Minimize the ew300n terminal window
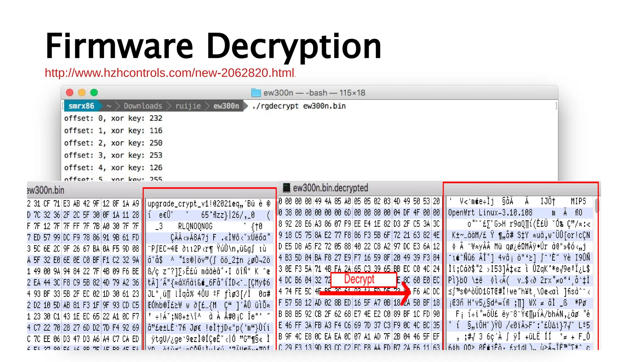Image resolution: width=644 pixels, height=362 pixels. 82,93
